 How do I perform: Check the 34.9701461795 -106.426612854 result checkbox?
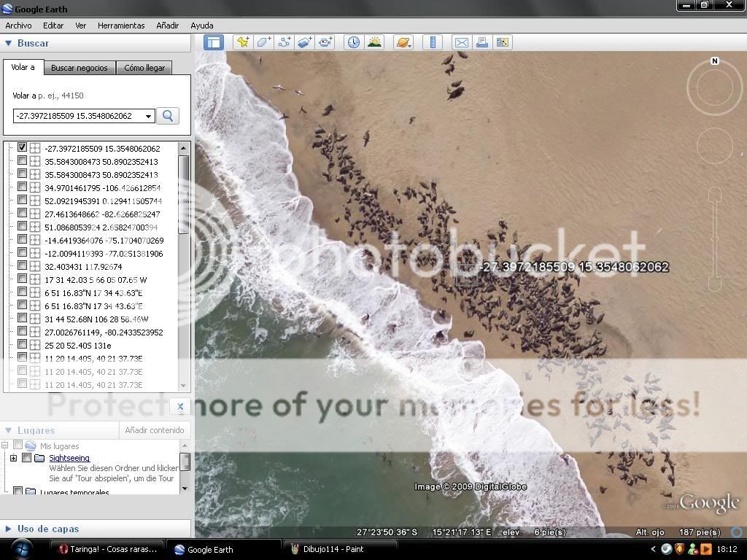22,187
